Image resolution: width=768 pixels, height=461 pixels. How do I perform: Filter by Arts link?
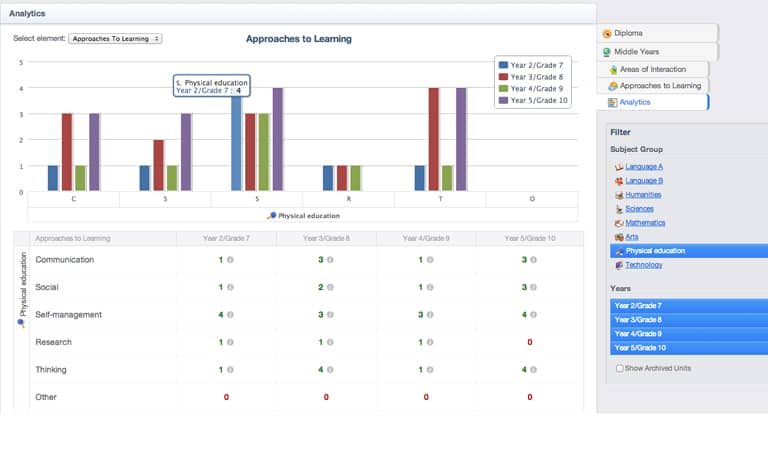point(631,237)
